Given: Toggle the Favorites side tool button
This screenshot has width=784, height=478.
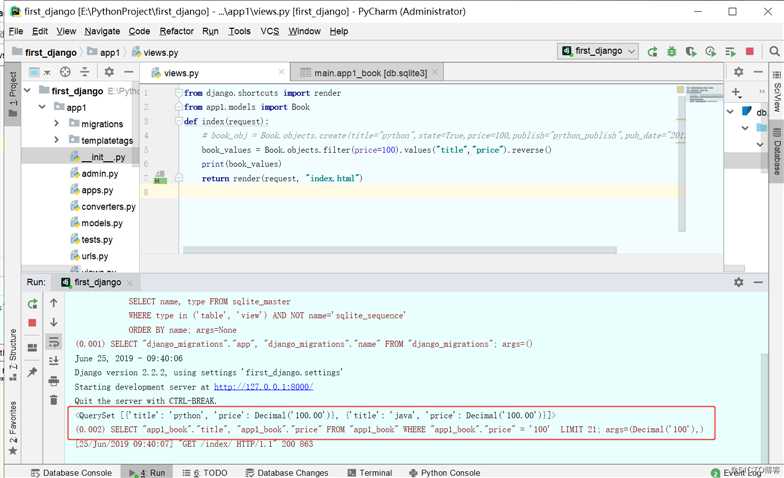Looking at the screenshot, I should click(x=12, y=428).
